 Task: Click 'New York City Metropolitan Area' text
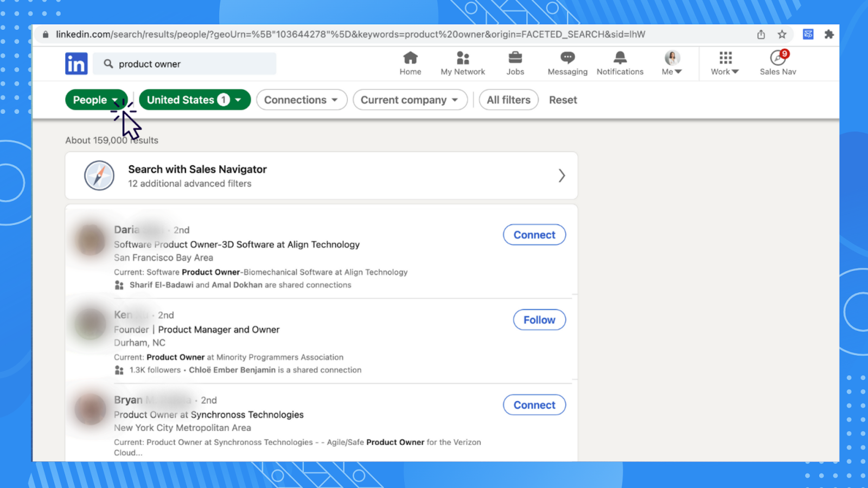point(182,428)
